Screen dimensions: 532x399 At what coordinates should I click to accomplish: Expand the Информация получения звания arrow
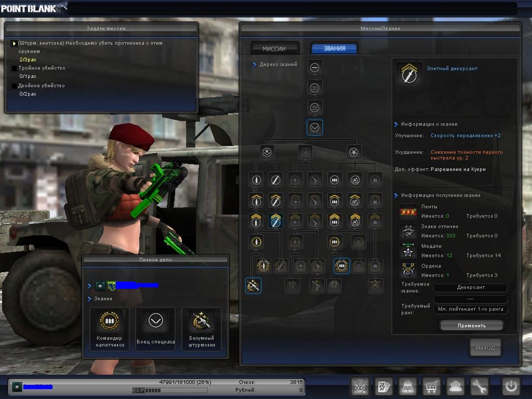click(x=396, y=195)
